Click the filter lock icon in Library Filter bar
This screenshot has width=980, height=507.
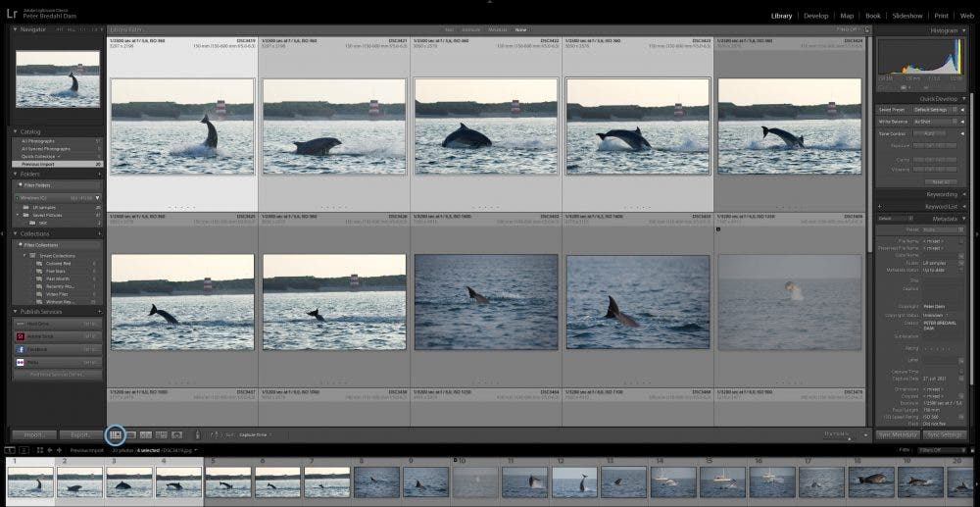(867, 29)
